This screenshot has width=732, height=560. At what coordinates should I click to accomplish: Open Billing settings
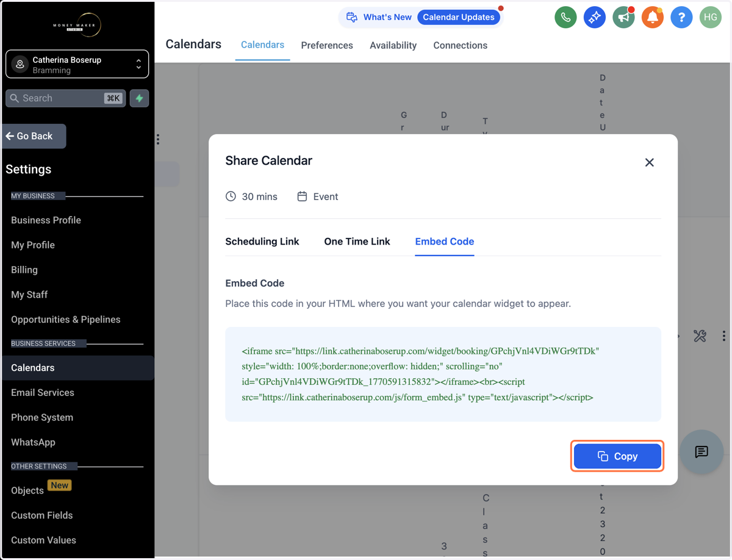coord(24,270)
